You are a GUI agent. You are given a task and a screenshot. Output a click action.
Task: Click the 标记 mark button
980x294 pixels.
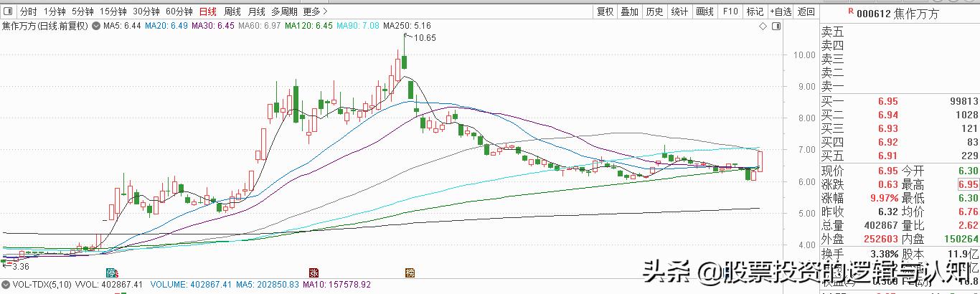(755, 11)
